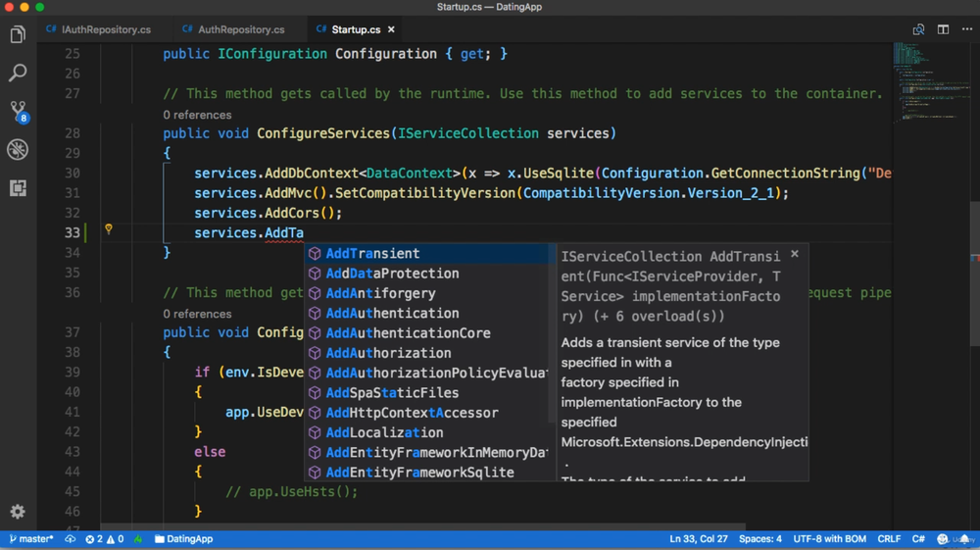Click the split editor icon

click(943, 29)
